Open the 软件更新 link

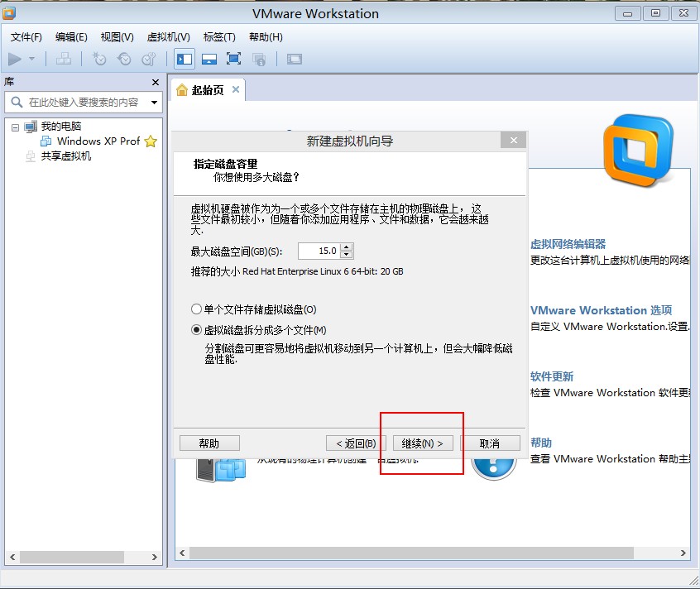click(552, 376)
